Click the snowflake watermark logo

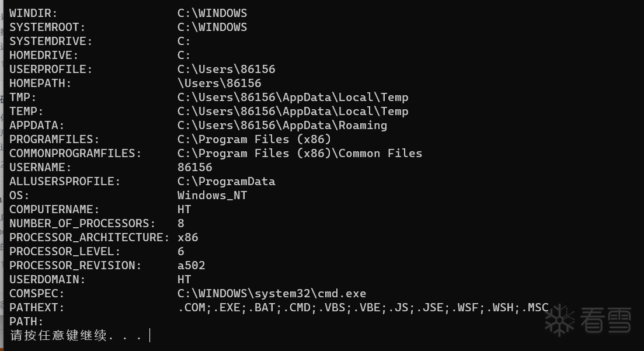click(560, 319)
